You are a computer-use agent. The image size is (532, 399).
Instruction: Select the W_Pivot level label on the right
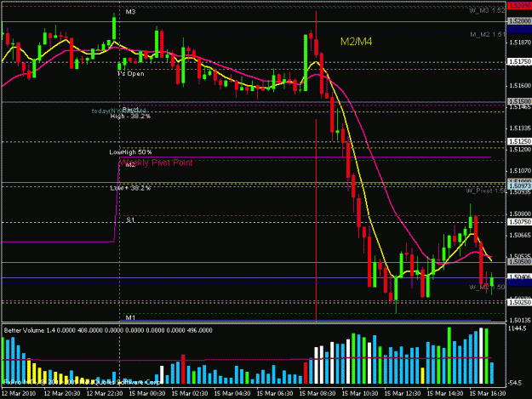tap(486, 191)
